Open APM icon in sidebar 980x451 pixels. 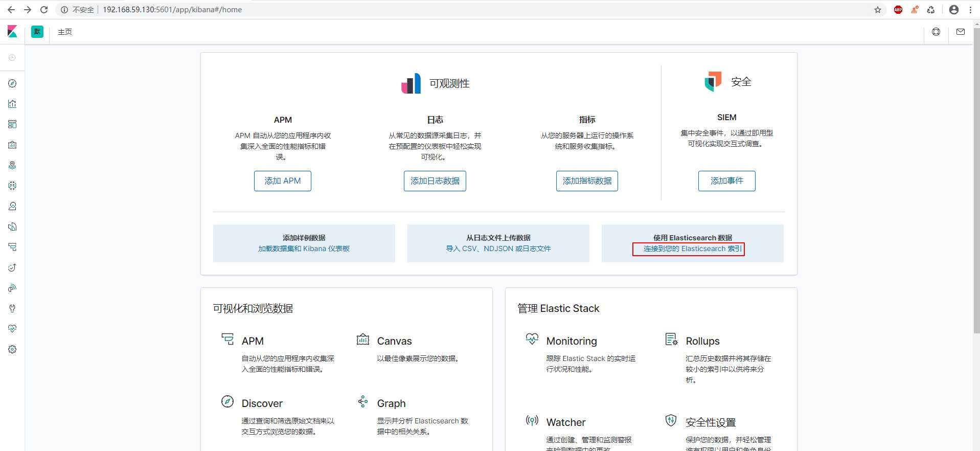tap(12, 247)
